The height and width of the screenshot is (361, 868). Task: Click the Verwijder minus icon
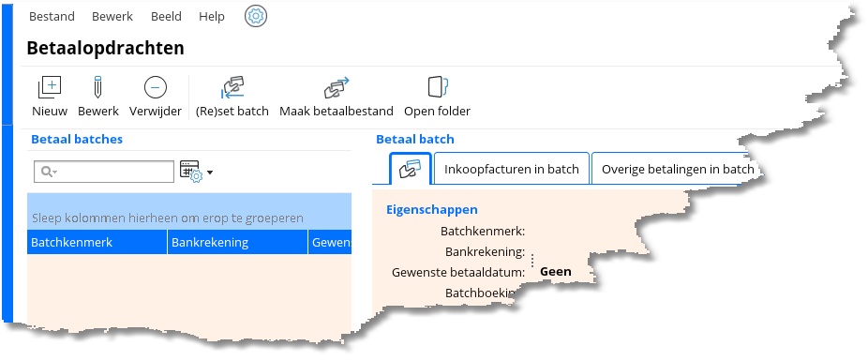[x=156, y=87]
